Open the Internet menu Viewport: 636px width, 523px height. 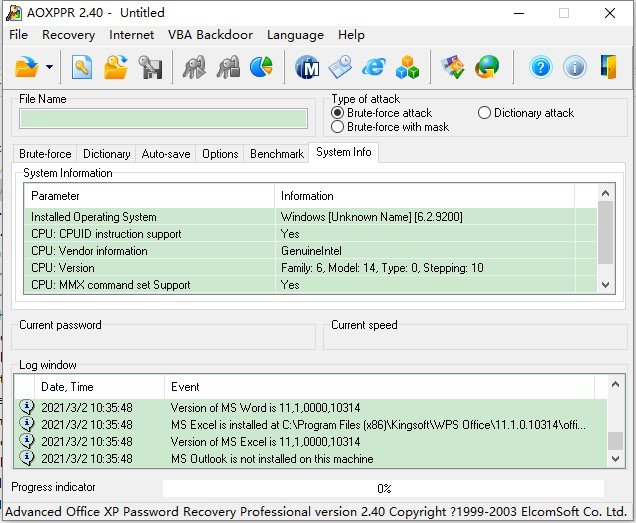(131, 35)
